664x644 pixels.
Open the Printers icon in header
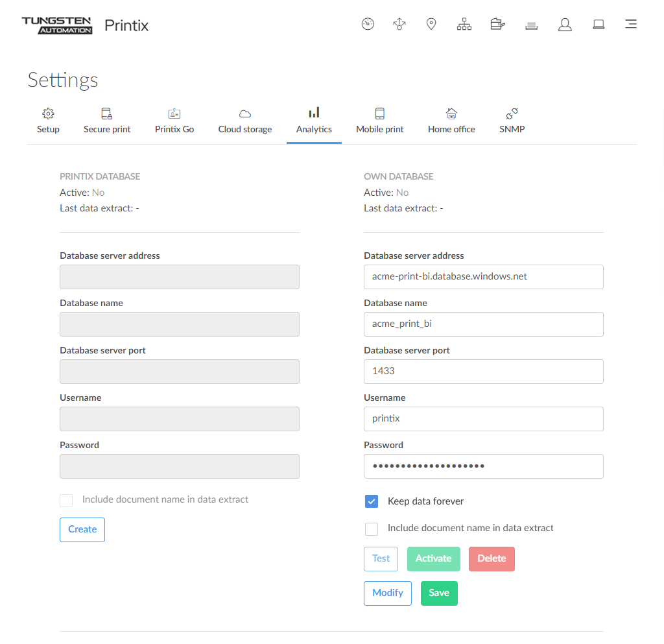coord(497,25)
